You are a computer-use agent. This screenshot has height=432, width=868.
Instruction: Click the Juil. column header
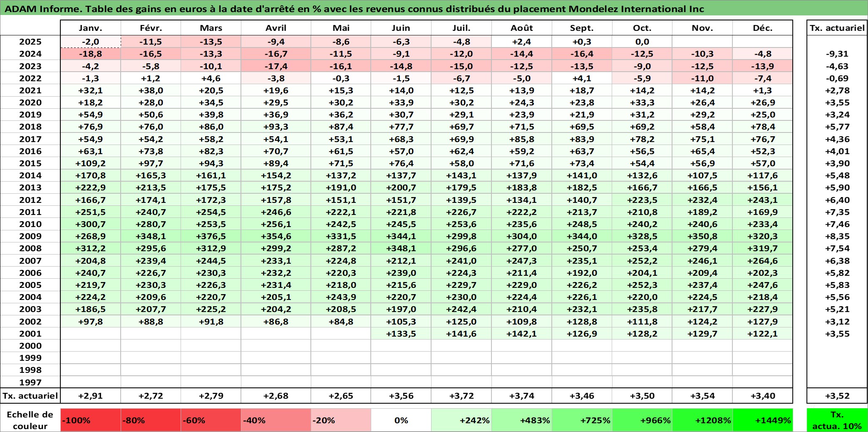[461, 28]
